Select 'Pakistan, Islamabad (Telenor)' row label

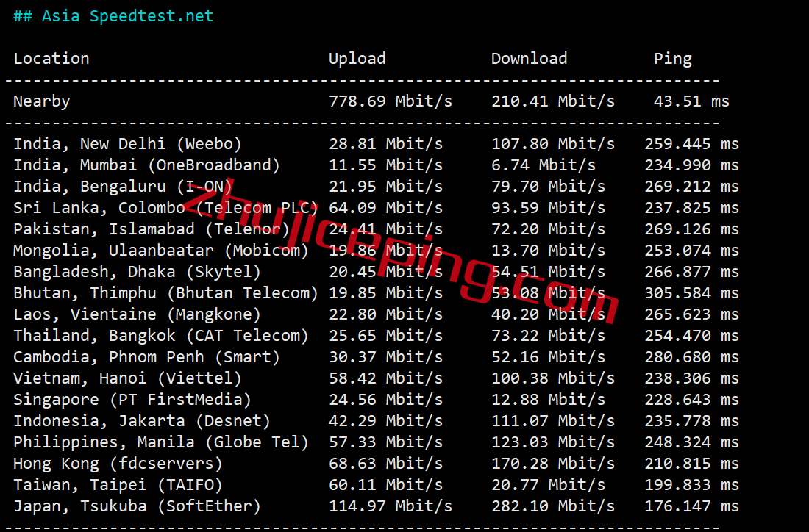(x=152, y=229)
